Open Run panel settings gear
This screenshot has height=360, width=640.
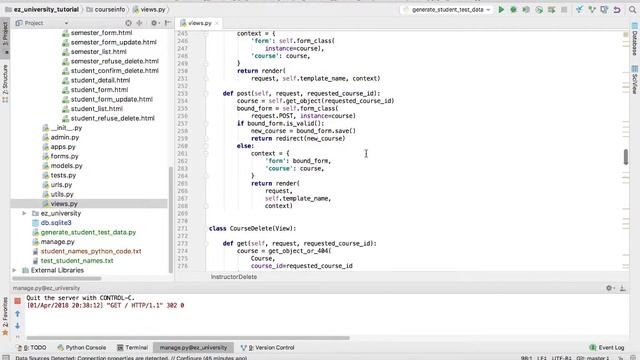(610, 288)
